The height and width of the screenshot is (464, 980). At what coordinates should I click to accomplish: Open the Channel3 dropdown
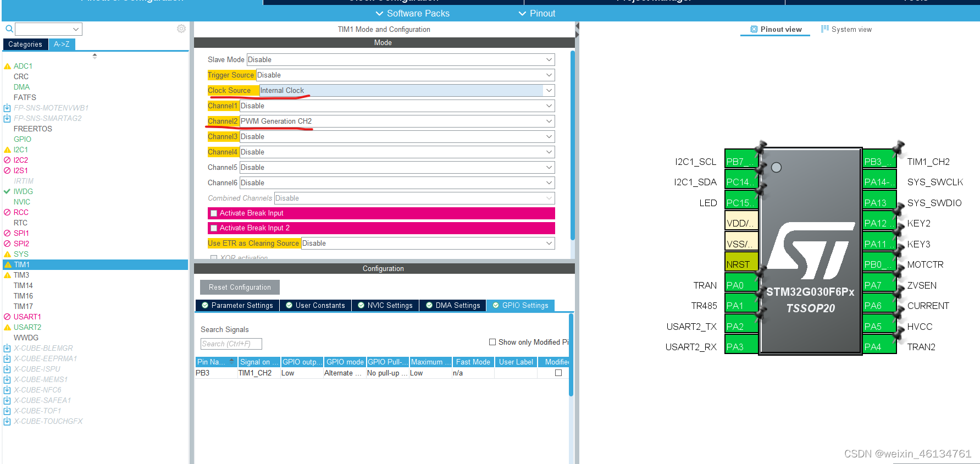pyautogui.click(x=397, y=136)
